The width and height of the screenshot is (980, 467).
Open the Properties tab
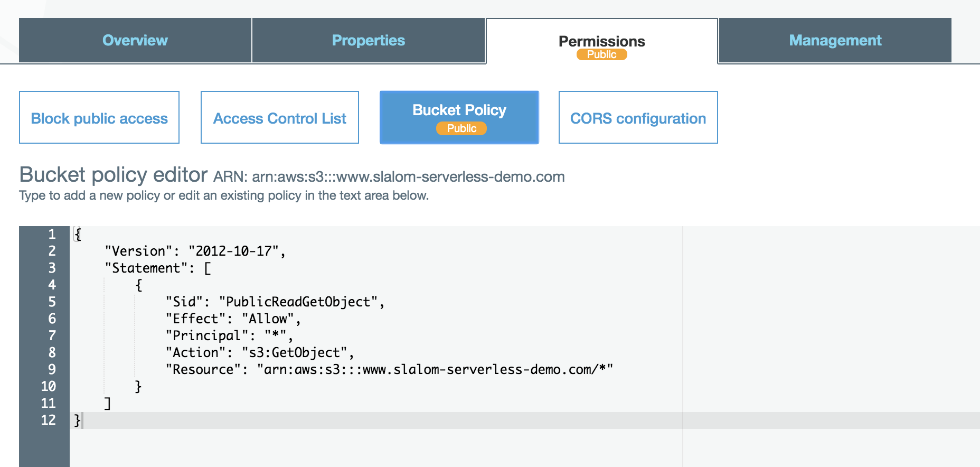[368, 41]
